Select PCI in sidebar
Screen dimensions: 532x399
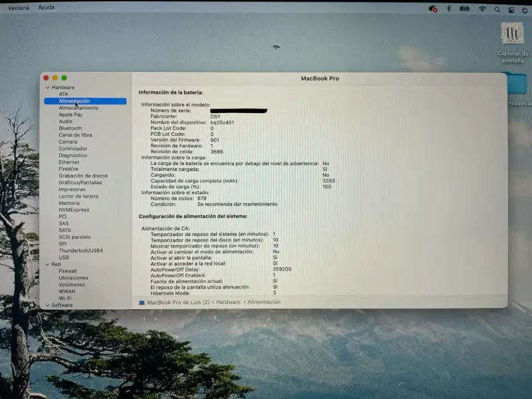pos(63,217)
